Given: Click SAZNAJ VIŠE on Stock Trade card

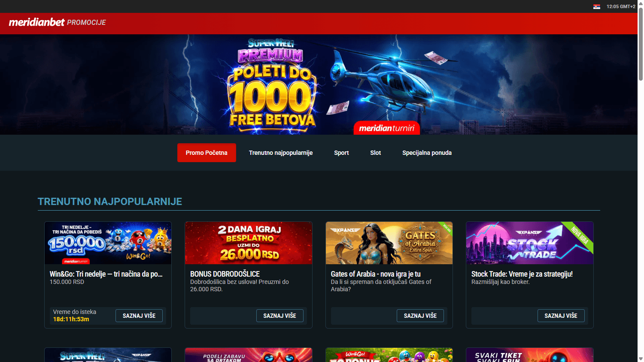Looking at the screenshot, I should pos(561,316).
